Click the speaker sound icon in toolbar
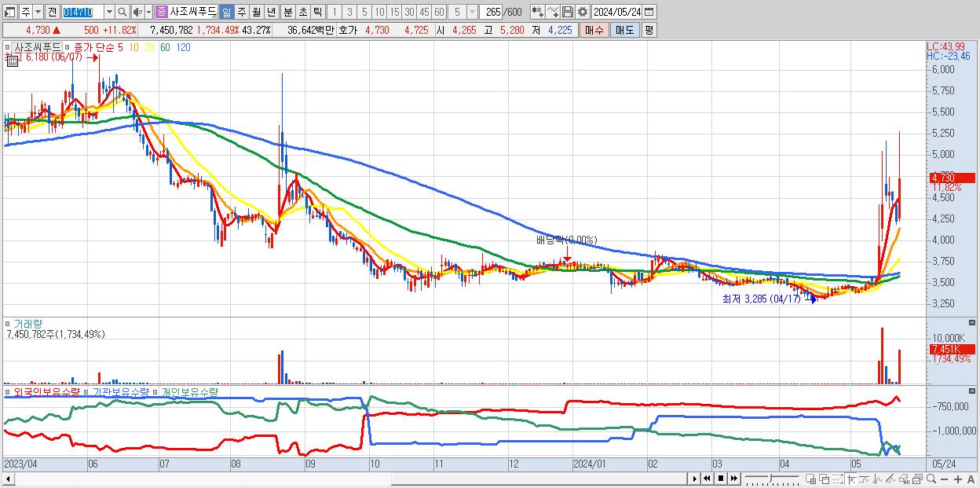Viewport: 980px width, 488px height. [137, 12]
